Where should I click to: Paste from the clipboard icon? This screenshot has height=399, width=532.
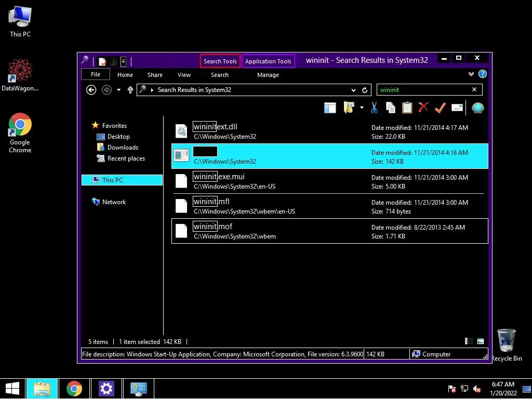407,108
